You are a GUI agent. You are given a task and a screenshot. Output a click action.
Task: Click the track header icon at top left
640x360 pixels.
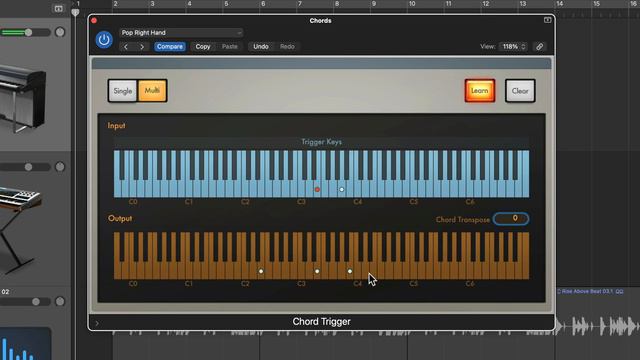58,9
